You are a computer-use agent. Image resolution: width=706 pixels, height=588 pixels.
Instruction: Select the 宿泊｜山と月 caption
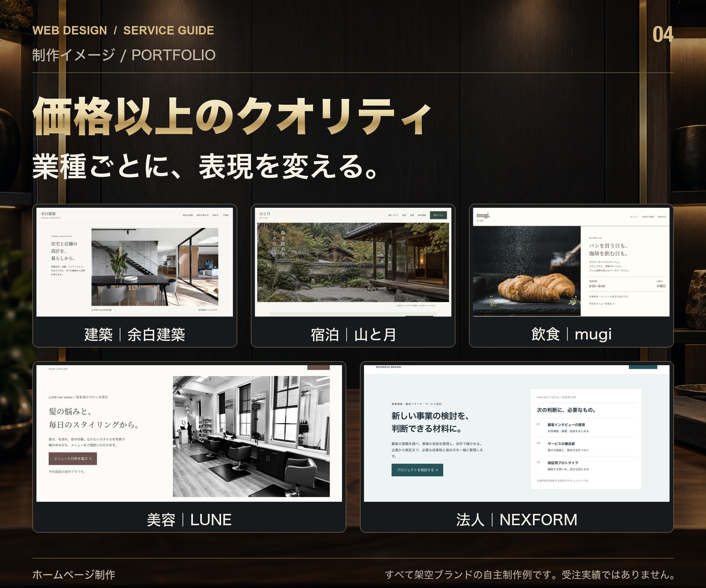pos(354,335)
